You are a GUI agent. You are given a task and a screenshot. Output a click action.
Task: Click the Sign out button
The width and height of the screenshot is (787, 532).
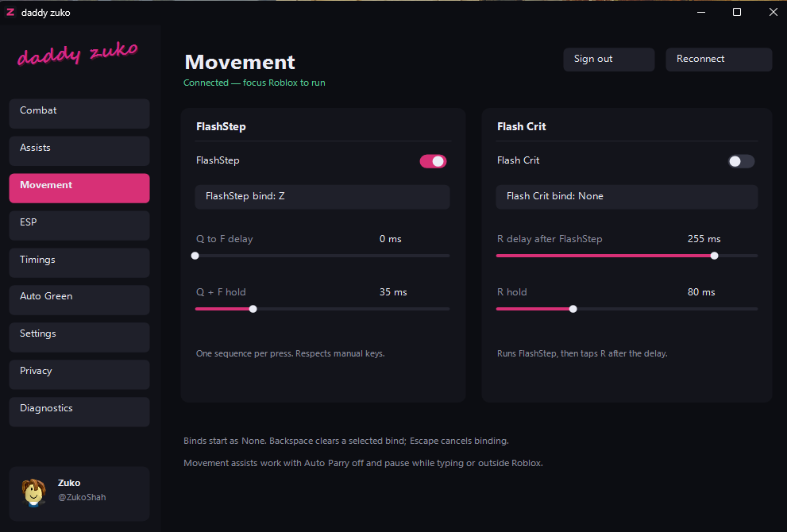(x=609, y=60)
